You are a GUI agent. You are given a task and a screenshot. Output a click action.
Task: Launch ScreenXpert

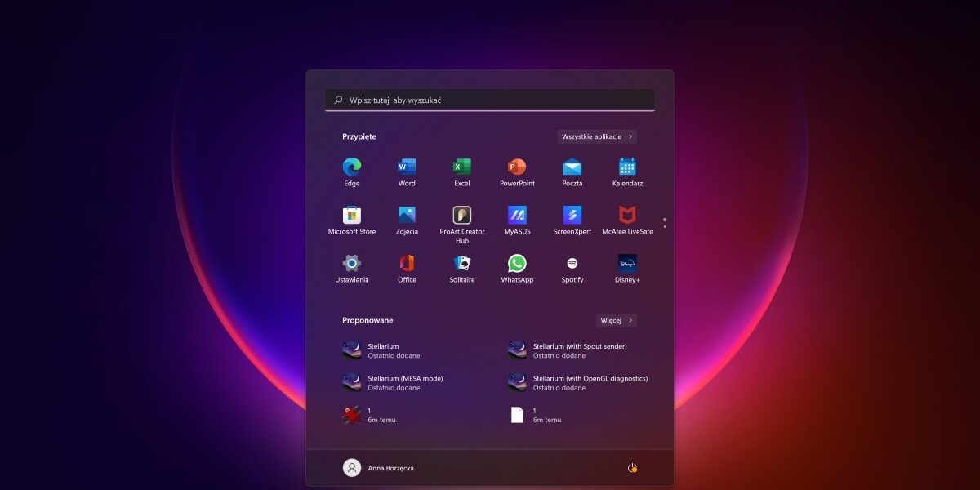point(572,219)
